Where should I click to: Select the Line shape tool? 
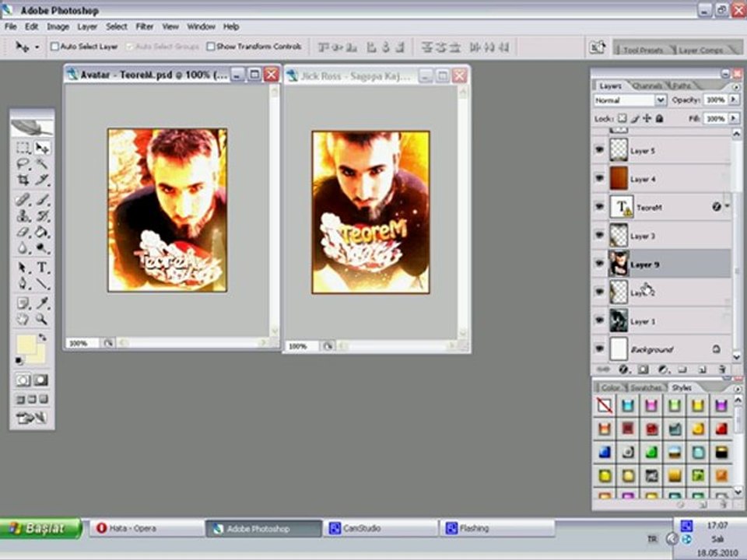click(42, 283)
